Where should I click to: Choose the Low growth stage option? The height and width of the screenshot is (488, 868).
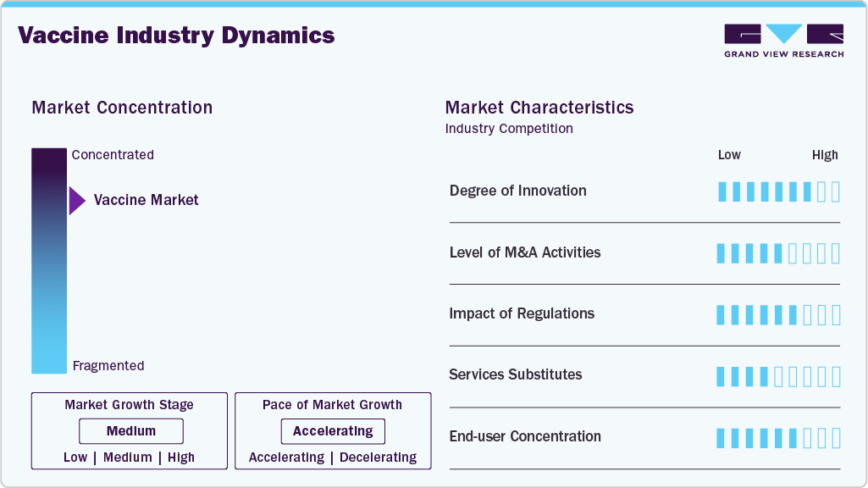tap(75, 457)
